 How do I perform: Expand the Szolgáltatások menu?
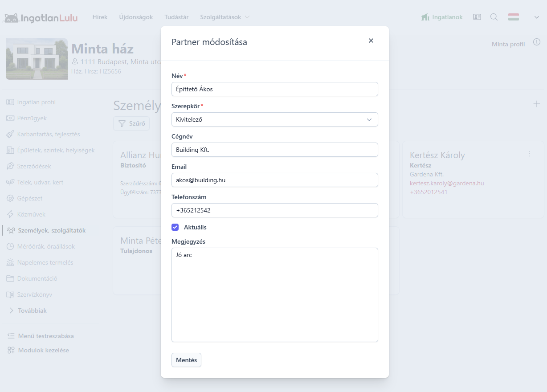point(225,17)
